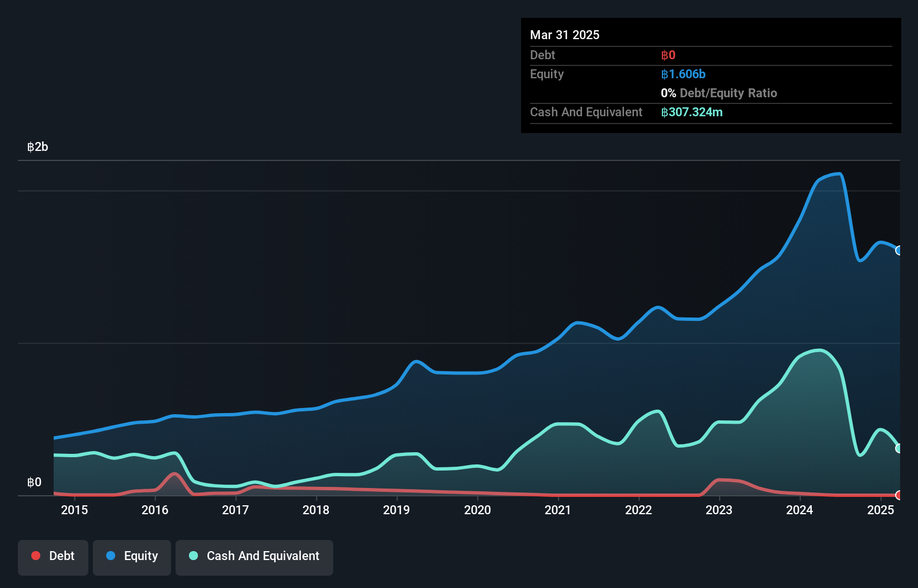The height and width of the screenshot is (588, 918).
Task: Click the ฿0 y-axis label
Action: point(34,482)
